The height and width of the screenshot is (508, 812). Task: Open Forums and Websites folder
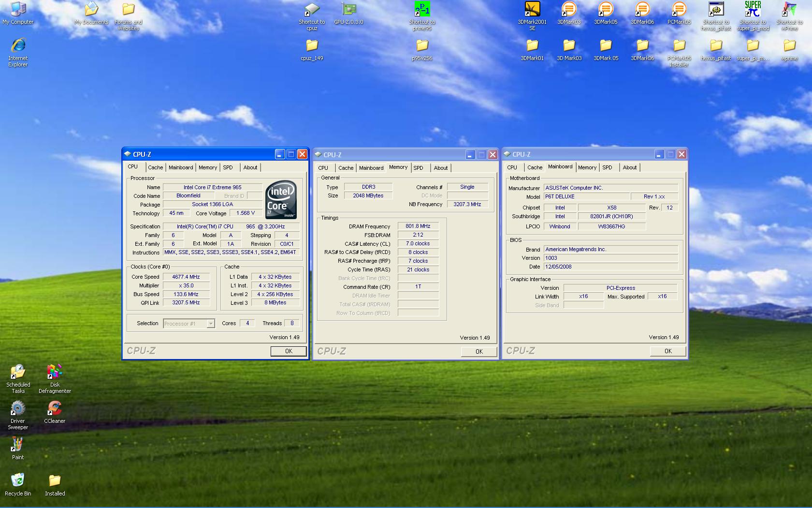click(x=128, y=16)
